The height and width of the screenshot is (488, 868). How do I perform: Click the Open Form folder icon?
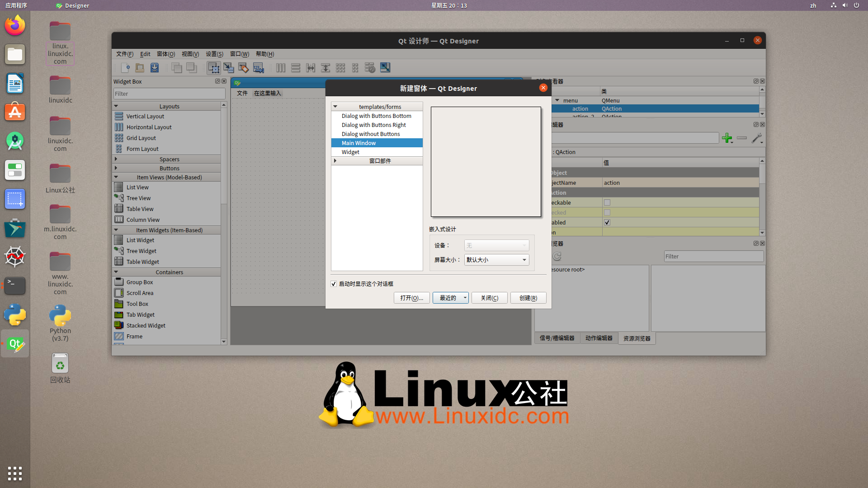pos(140,68)
